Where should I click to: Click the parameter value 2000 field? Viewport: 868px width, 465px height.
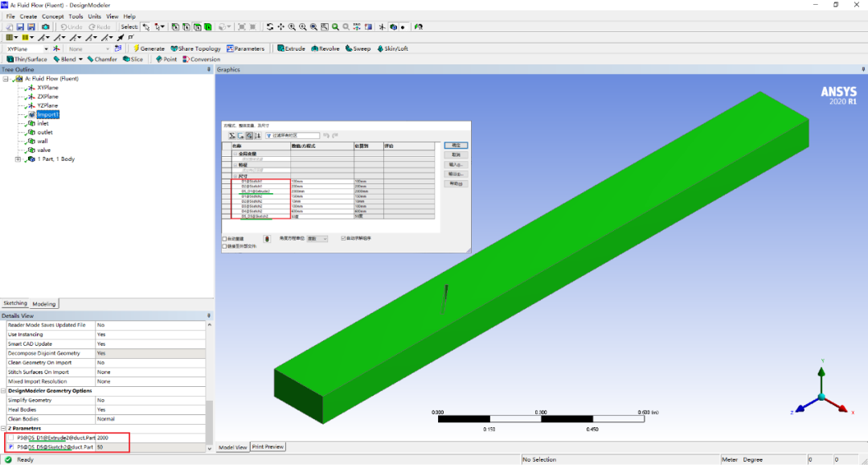click(x=150, y=438)
